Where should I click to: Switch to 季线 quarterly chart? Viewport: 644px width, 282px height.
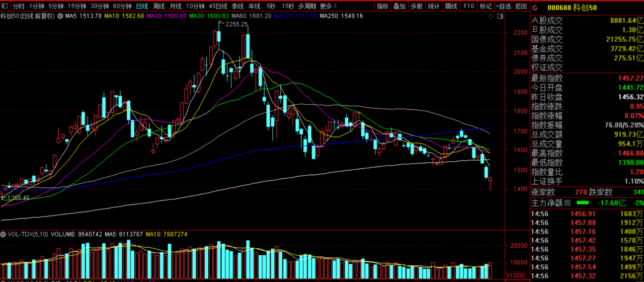(237, 7)
